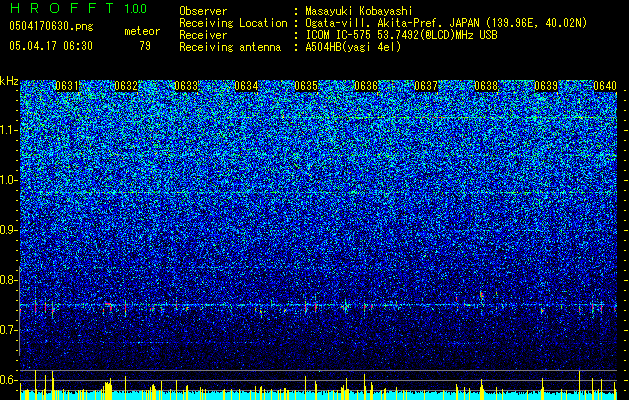Click the 0.6 frequency axis label
This screenshot has height=400, width=629.
click(9, 380)
